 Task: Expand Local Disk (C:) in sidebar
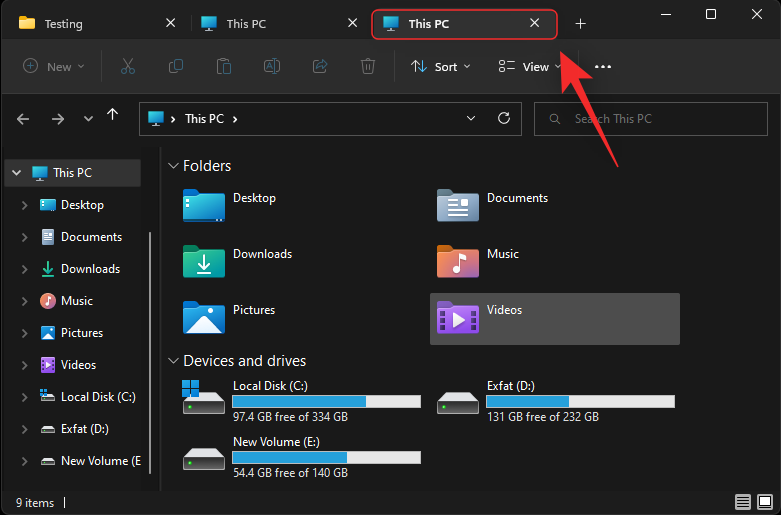click(24, 397)
